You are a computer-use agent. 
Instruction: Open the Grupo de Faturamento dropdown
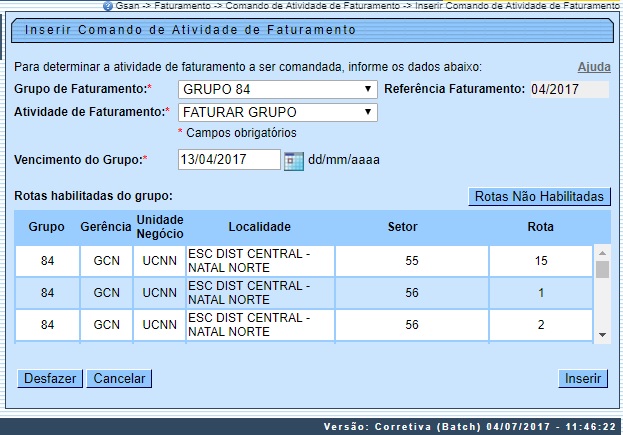tap(278, 89)
